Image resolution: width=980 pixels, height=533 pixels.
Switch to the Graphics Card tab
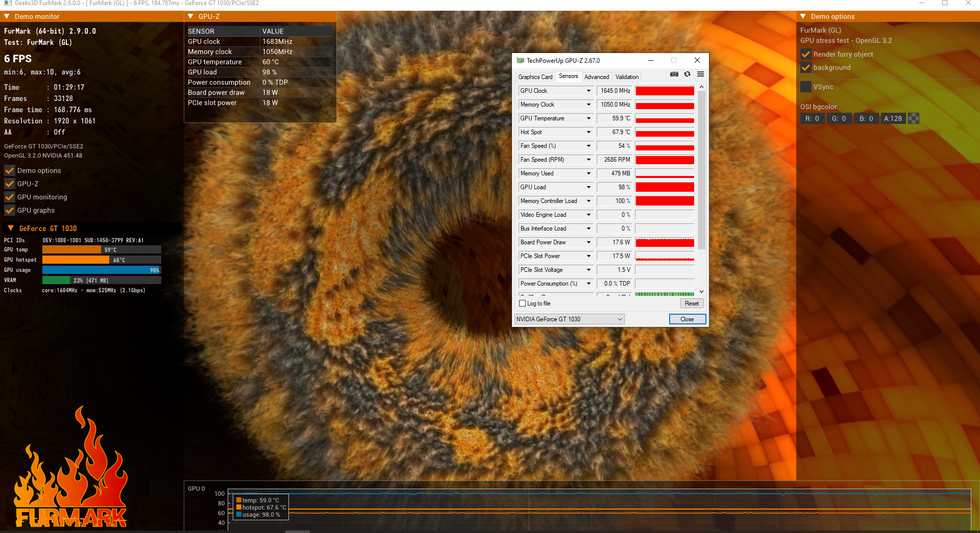point(535,77)
